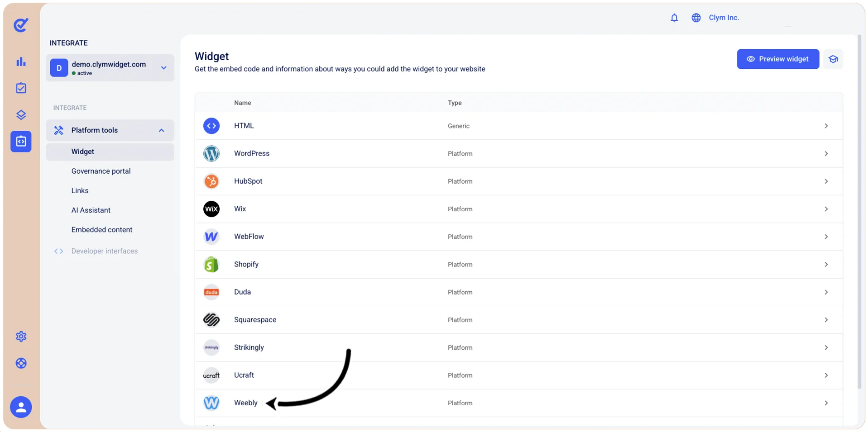Viewport: 868px width, 432px height.
Task: Collapse the Platform tools section
Action: click(110, 130)
